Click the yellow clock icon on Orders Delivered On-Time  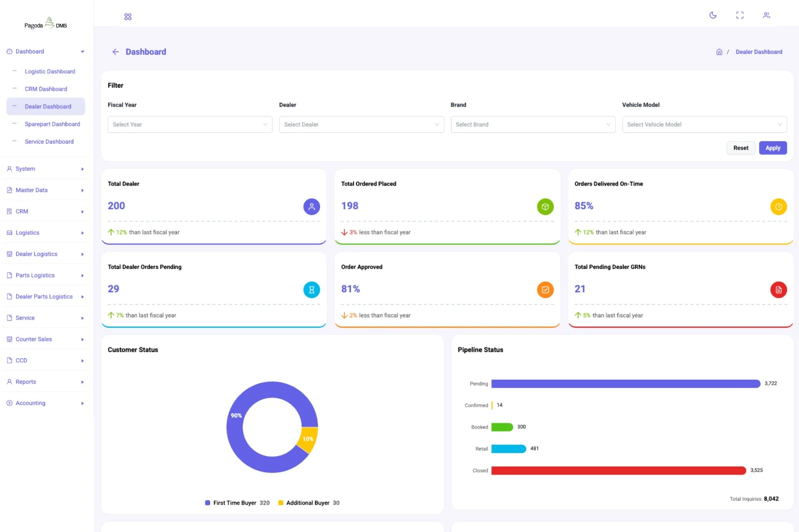[x=778, y=207]
